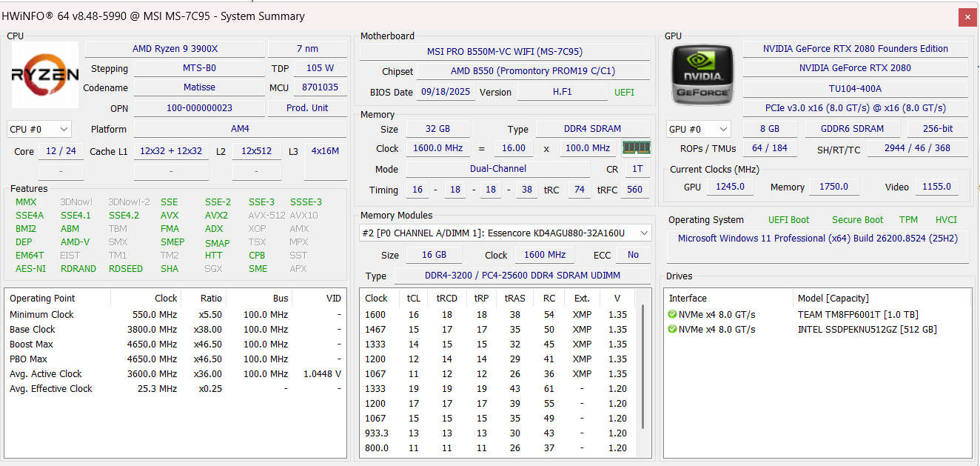Click the NVIDIA GeForce RTX 2080 Founders Edition field
980x466 pixels.
855,49
